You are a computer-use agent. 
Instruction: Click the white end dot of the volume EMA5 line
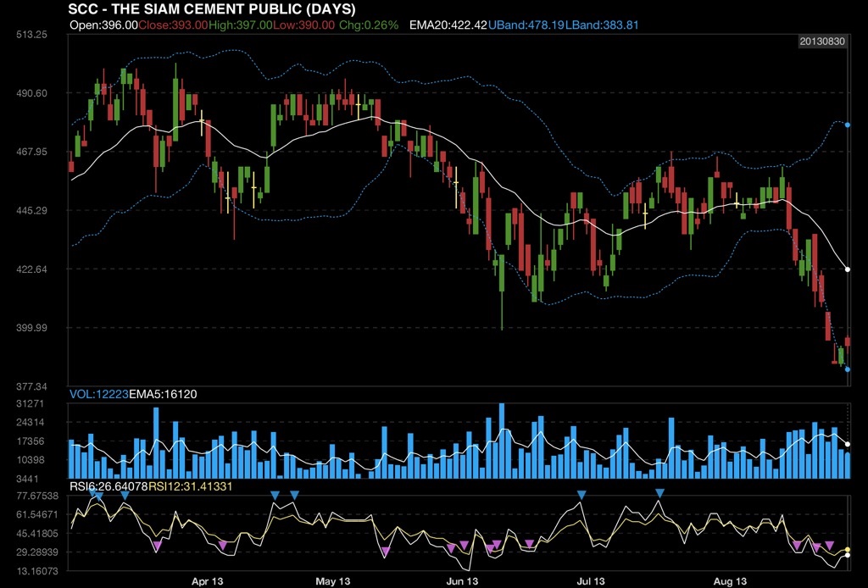[847, 444]
